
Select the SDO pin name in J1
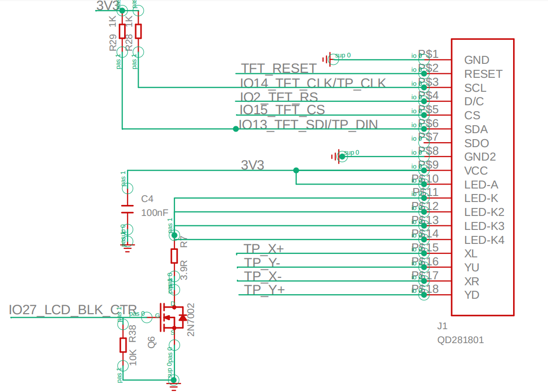pos(476,143)
